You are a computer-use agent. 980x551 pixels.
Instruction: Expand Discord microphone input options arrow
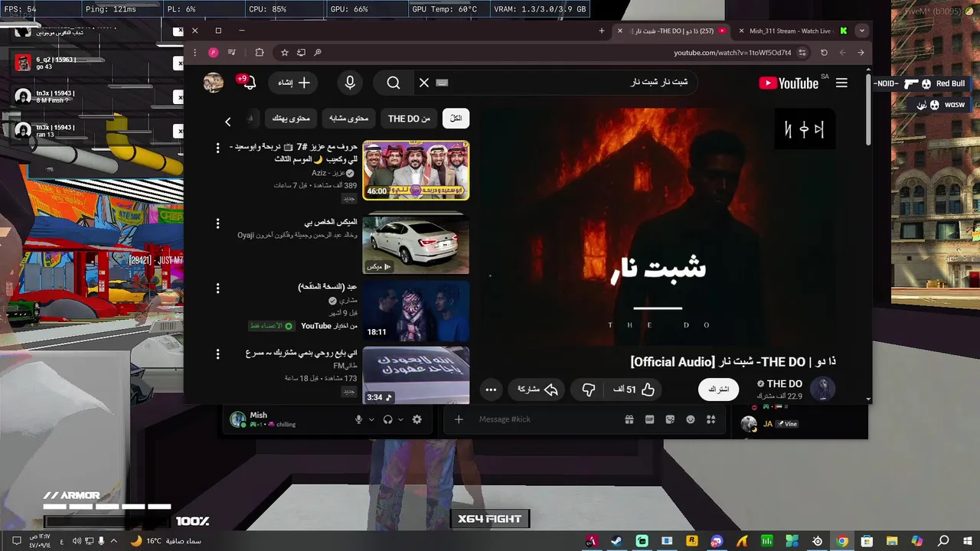click(x=371, y=419)
